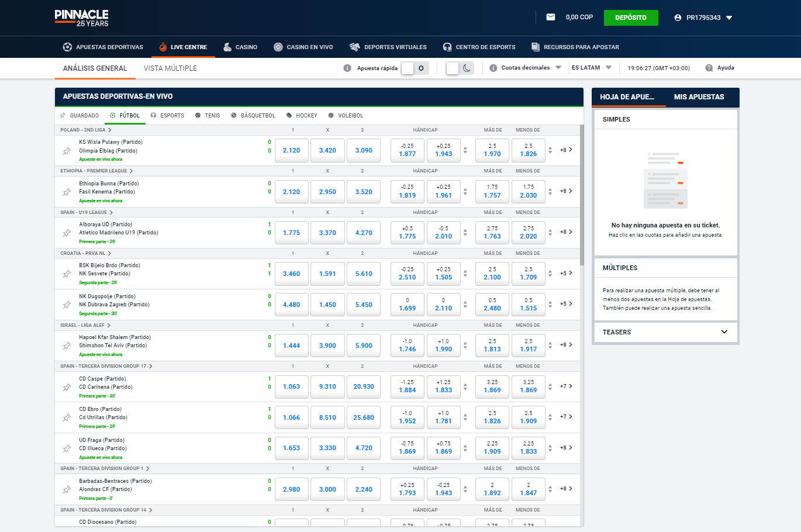The height and width of the screenshot is (532, 801).
Task: Click the headset icon in Centro de Esports
Action: (447, 47)
